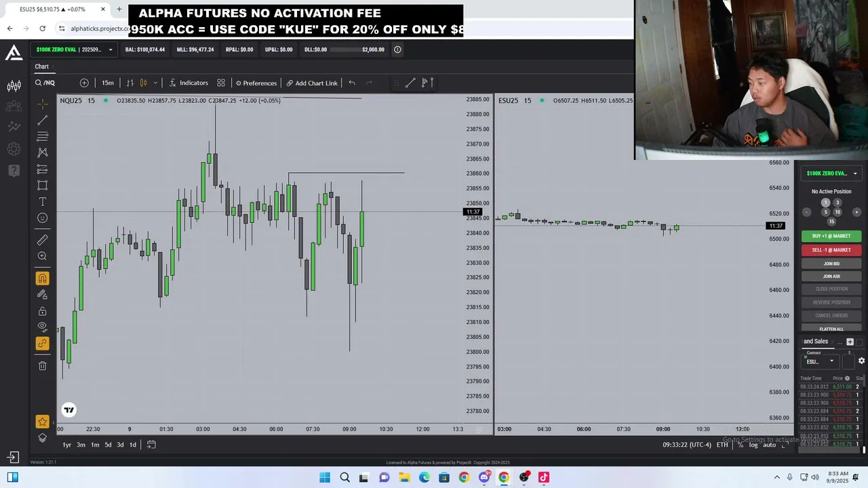Click the TradingView logo on chart
Viewport: 868px width, 488px height.
[69, 409]
